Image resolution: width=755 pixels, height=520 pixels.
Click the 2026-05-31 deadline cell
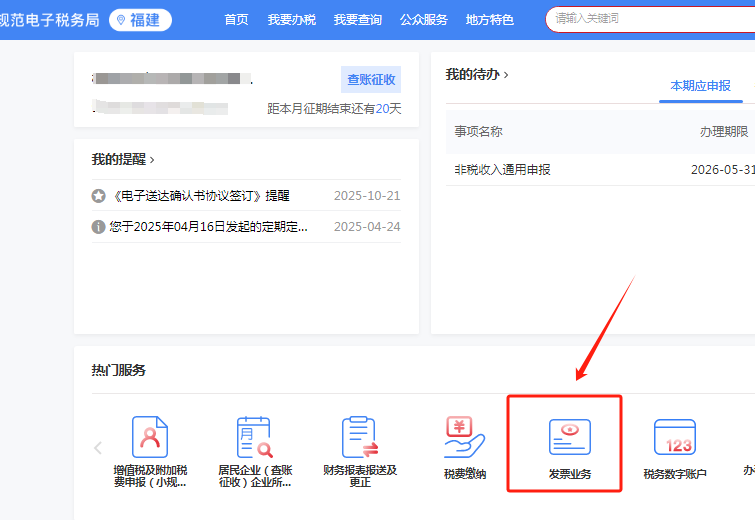(x=723, y=170)
